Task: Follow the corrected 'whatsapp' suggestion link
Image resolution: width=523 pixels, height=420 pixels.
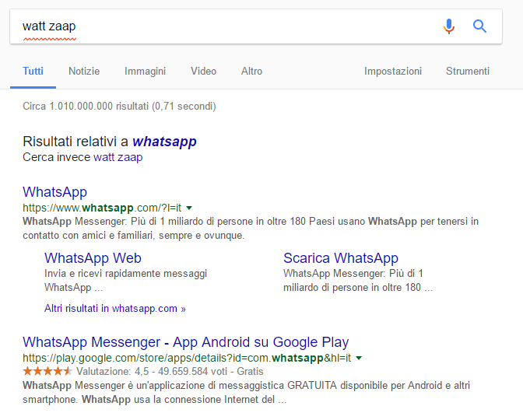Action: 164,142
